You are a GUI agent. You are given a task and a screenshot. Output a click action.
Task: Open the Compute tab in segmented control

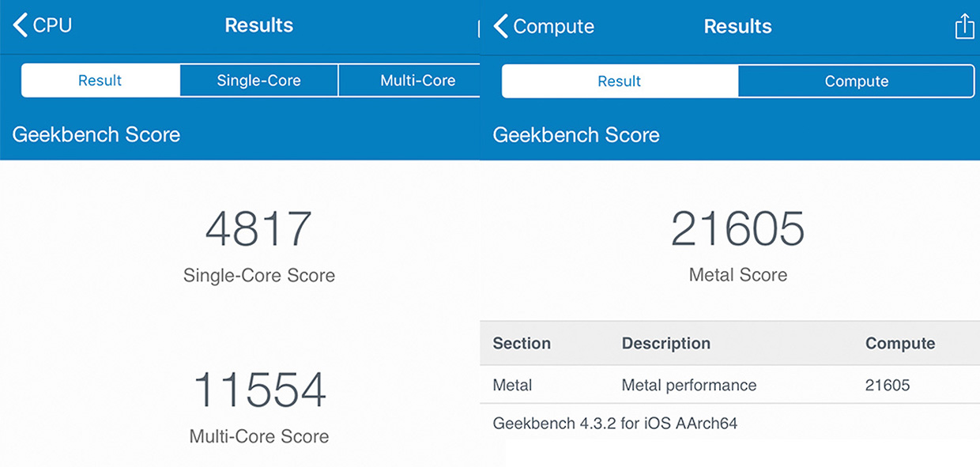[x=857, y=81]
